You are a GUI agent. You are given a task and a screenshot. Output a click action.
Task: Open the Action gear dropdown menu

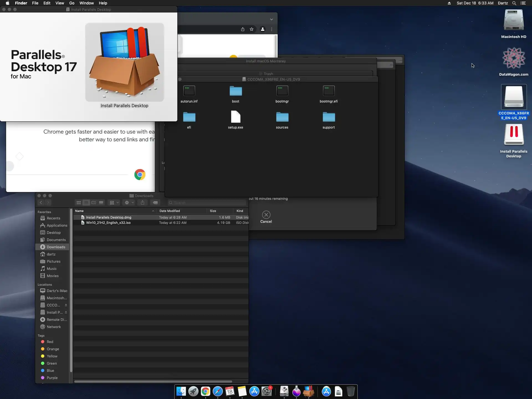[x=129, y=203]
